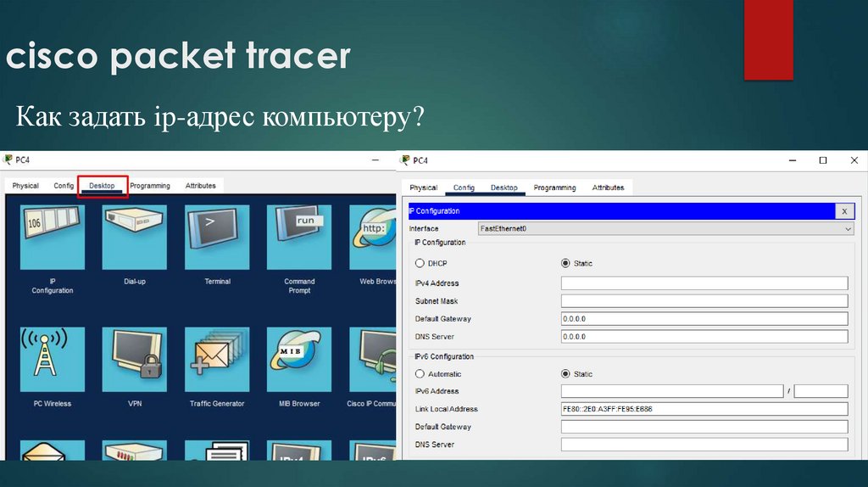Maximize the right PC4 window
Screen dimensions: 868x487
823,160
